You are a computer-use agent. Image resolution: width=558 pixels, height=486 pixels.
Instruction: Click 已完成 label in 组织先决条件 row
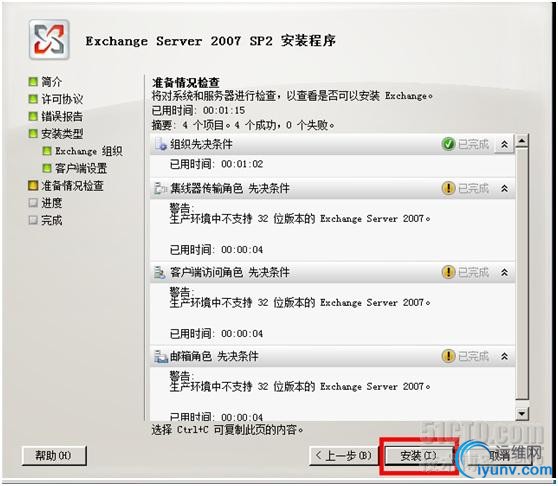tap(473, 144)
